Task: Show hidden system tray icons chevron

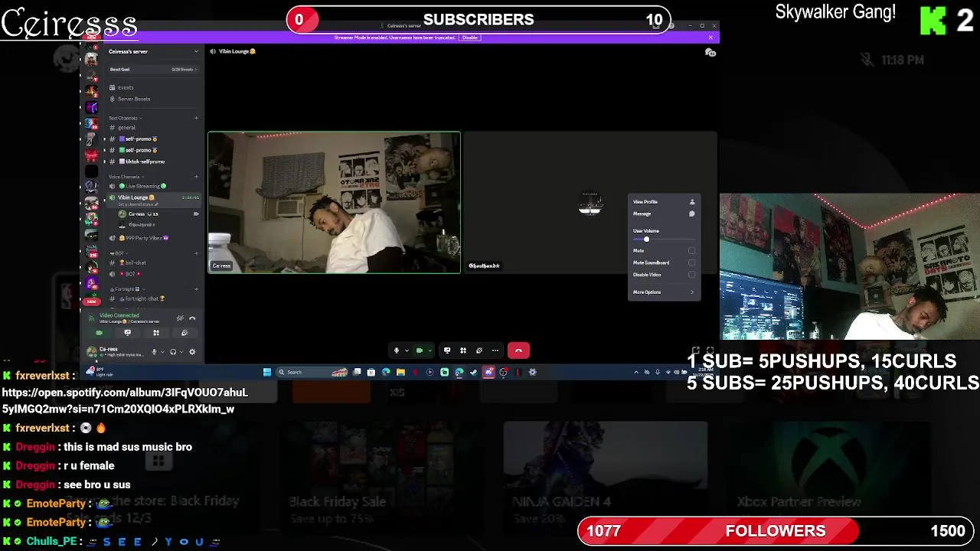Action: 636,372
